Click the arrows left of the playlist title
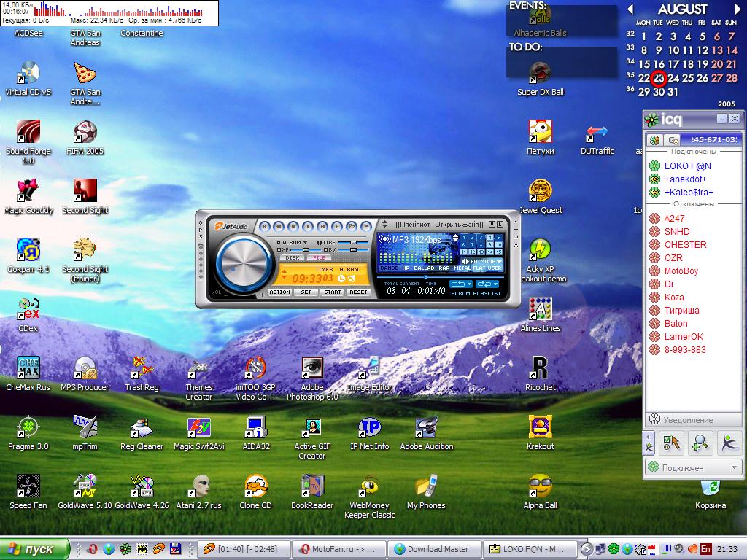 click(x=385, y=224)
